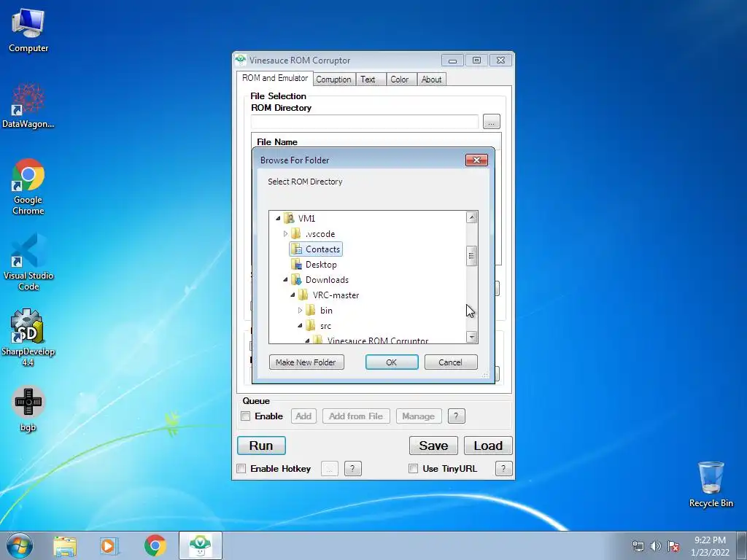The image size is (747, 560).
Task: Open Chrome from the taskbar
Action: point(155,545)
